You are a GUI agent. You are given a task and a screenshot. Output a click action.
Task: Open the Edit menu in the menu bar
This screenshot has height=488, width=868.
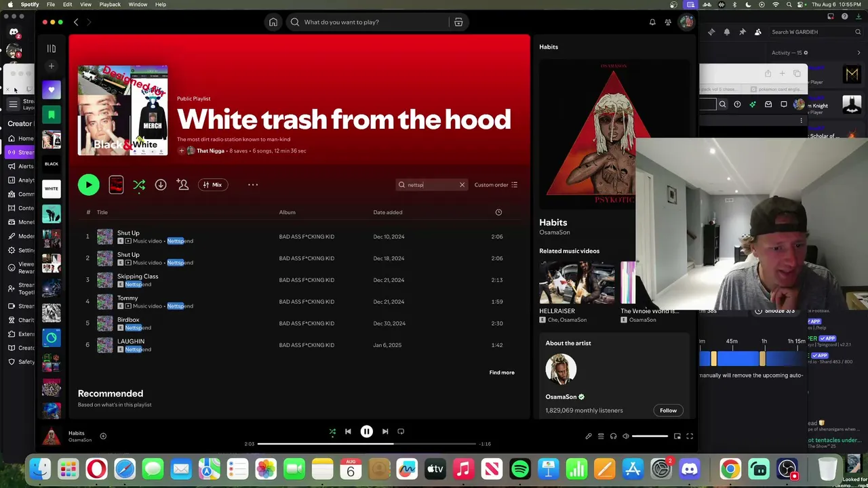(x=68, y=5)
